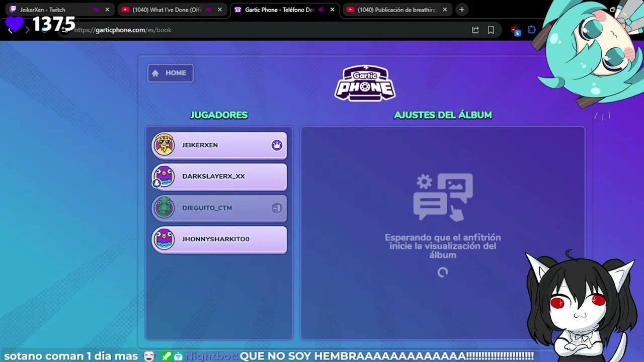This screenshot has height=362, width=644.
Task: Mute the Gartic Phone tab audio icon
Action: point(321,10)
